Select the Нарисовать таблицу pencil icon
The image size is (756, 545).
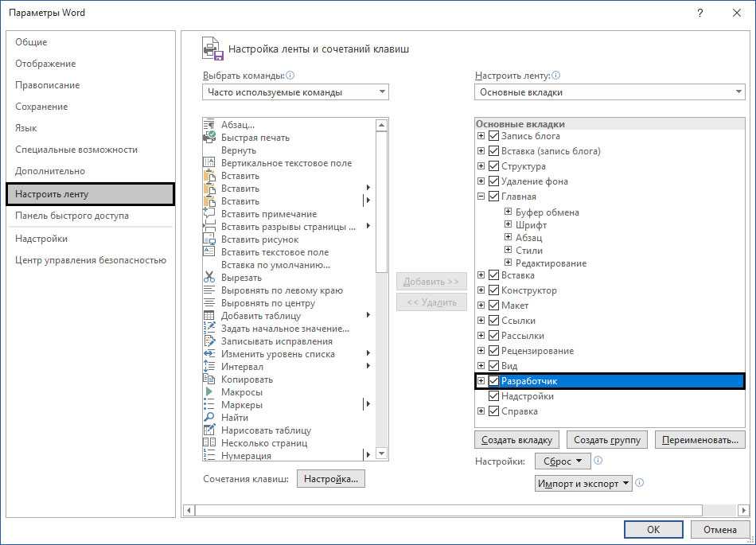point(209,430)
